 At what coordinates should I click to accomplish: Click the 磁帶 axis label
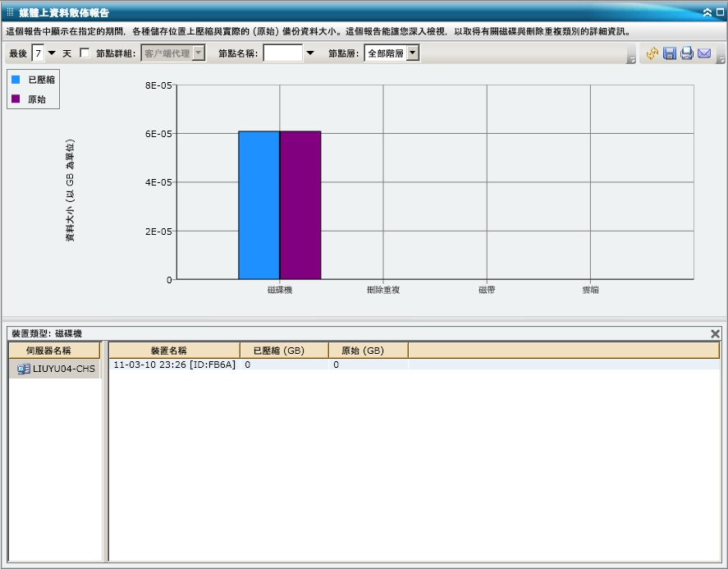[x=487, y=290]
